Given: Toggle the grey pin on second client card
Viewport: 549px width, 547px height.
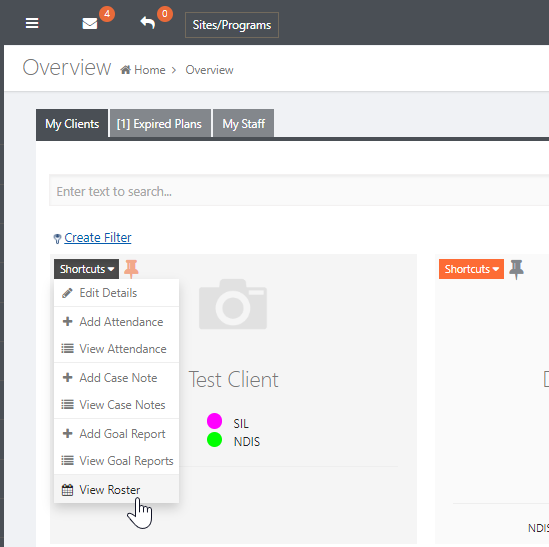Looking at the screenshot, I should click(516, 269).
